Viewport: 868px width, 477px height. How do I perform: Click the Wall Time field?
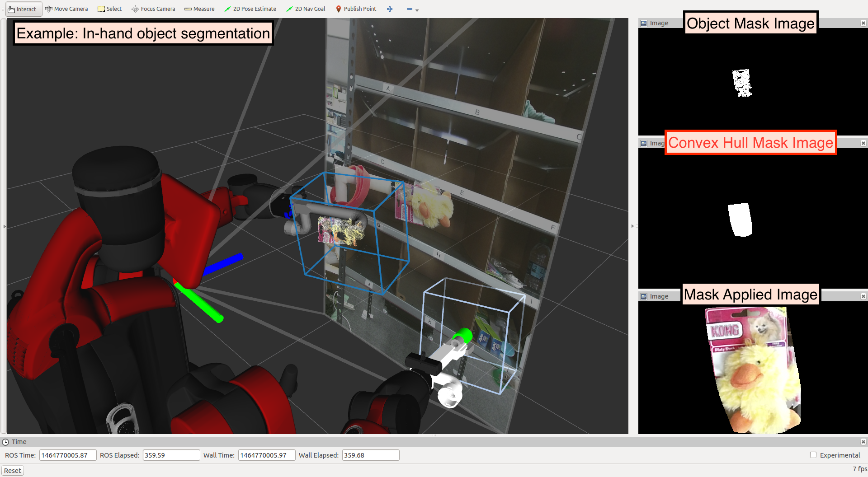pos(267,455)
